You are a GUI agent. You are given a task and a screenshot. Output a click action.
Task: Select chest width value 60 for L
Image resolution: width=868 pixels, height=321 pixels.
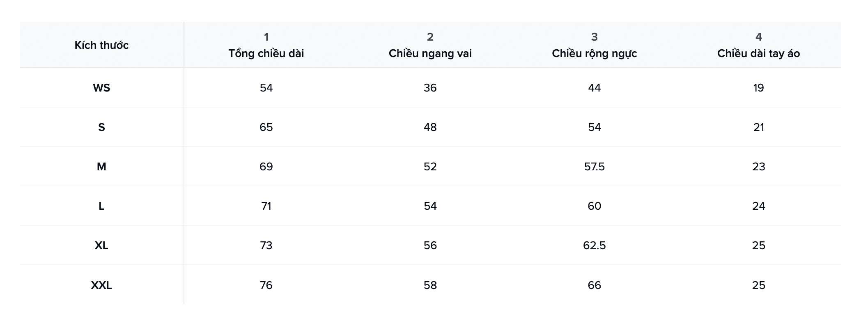[x=594, y=206]
